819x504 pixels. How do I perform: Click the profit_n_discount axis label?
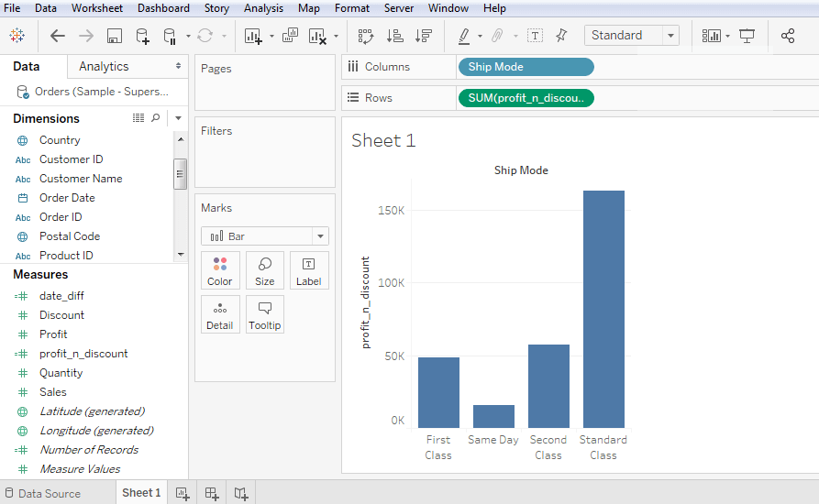point(365,302)
